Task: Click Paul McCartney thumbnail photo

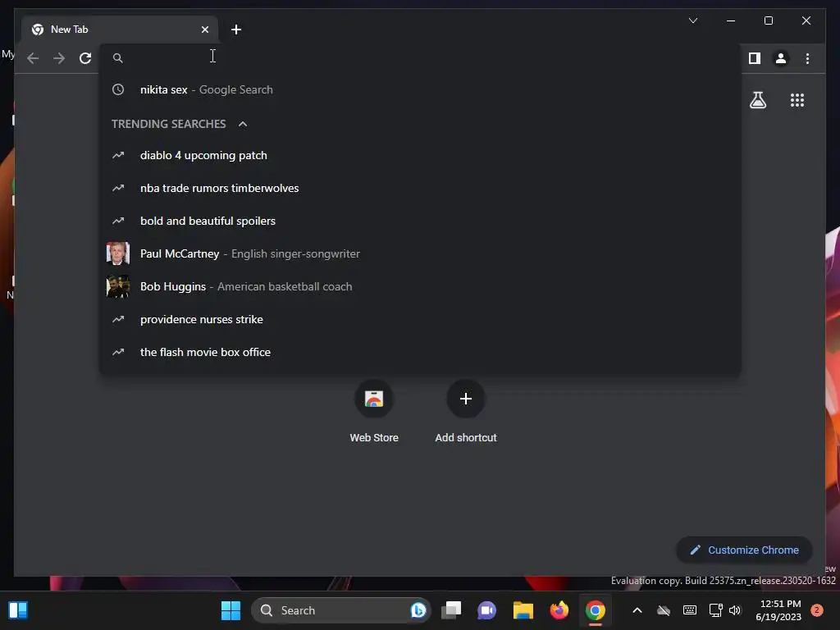Action: click(x=118, y=253)
